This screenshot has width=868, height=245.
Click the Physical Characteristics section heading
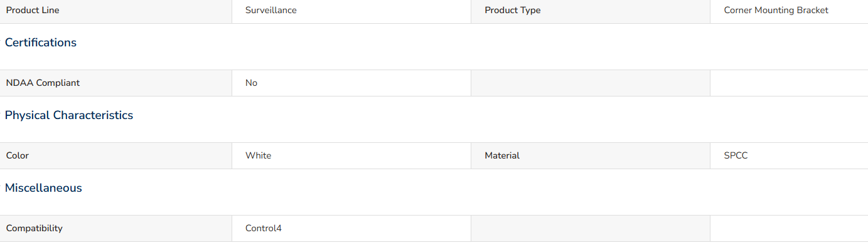69,115
